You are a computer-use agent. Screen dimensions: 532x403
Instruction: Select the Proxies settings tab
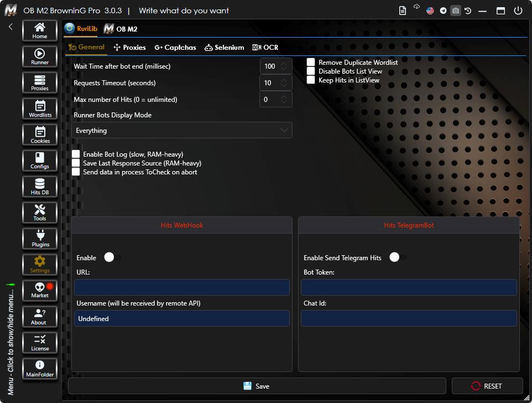pos(129,48)
